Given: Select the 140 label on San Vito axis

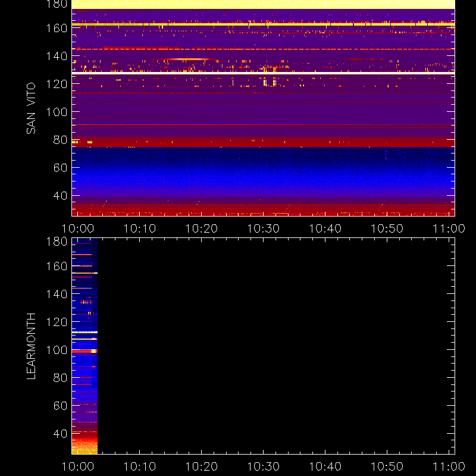Looking at the screenshot, I should 57,56.
